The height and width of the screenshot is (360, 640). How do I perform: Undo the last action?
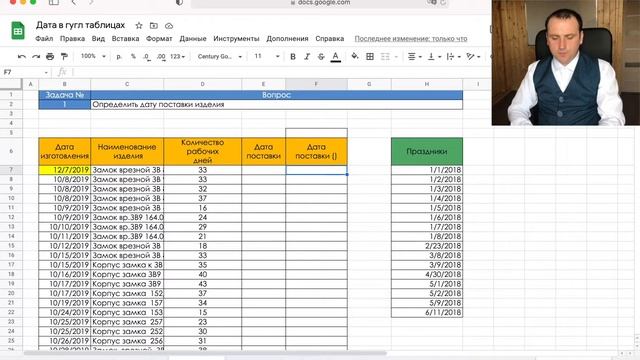coord(22,57)
